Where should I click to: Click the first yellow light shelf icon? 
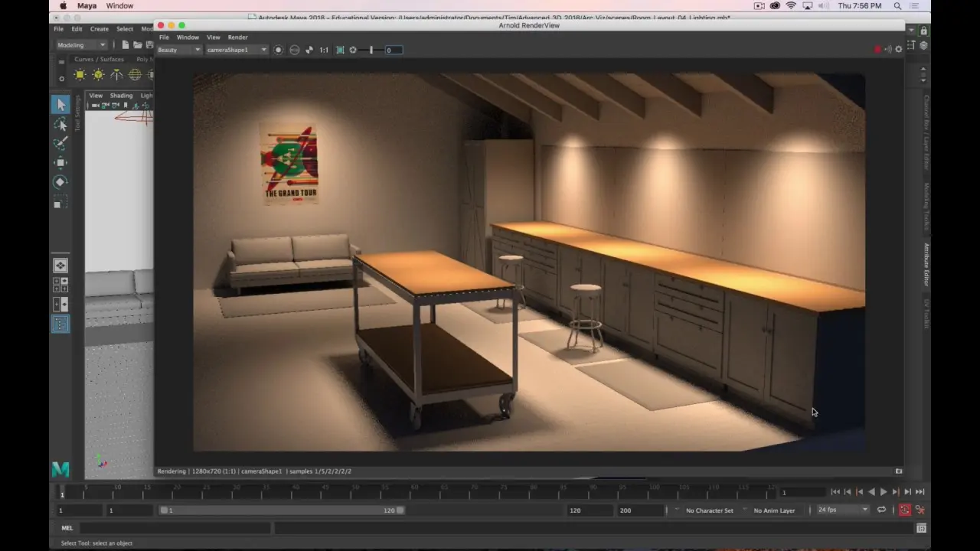80,74
